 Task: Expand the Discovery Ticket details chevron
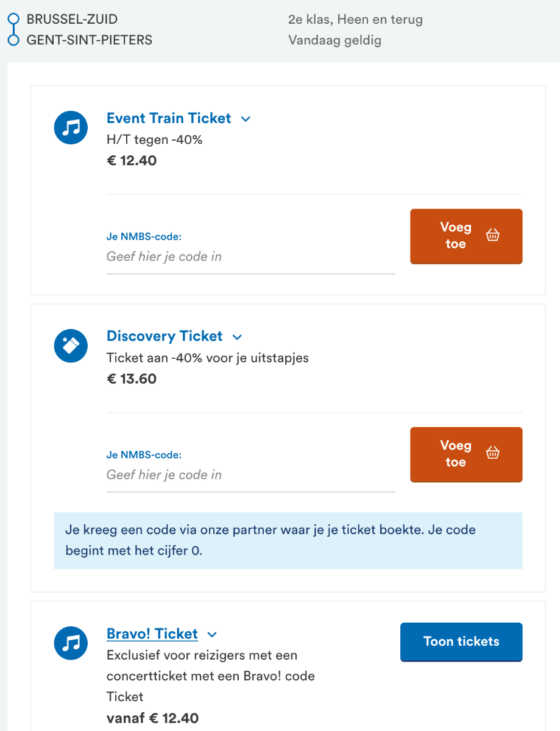238,337
